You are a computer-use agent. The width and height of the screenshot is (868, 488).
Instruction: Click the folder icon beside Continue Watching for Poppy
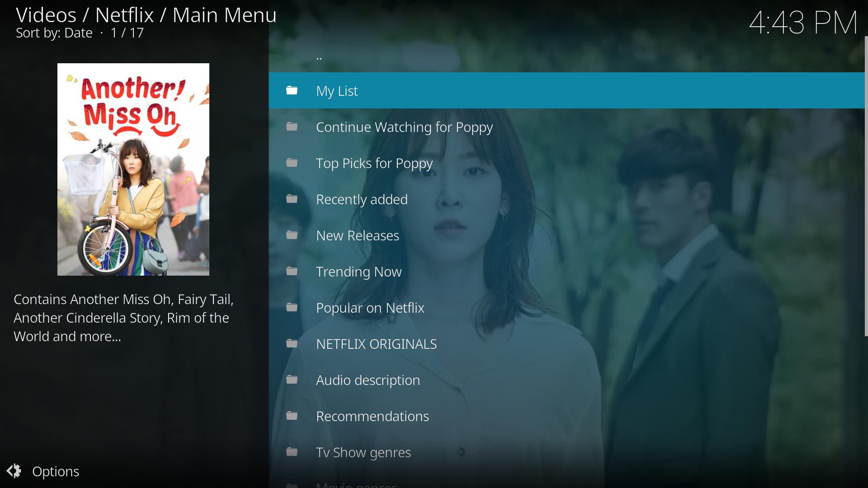[x=292, y=127]
